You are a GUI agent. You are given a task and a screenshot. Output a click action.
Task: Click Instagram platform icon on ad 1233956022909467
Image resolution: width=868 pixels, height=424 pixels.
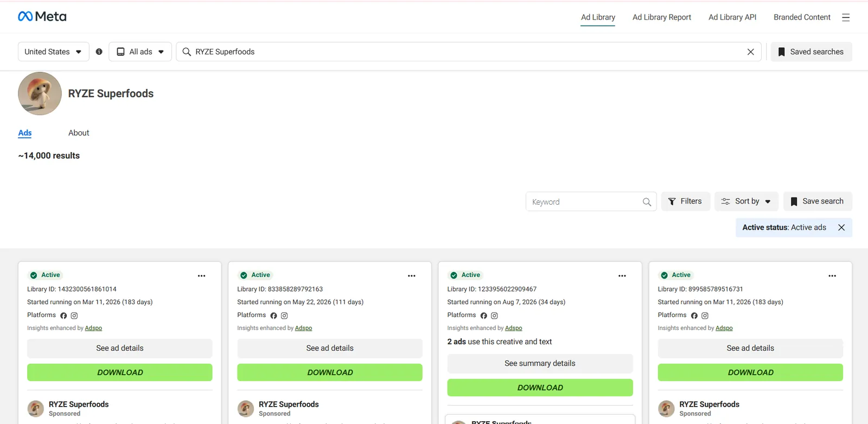(494, 315)
